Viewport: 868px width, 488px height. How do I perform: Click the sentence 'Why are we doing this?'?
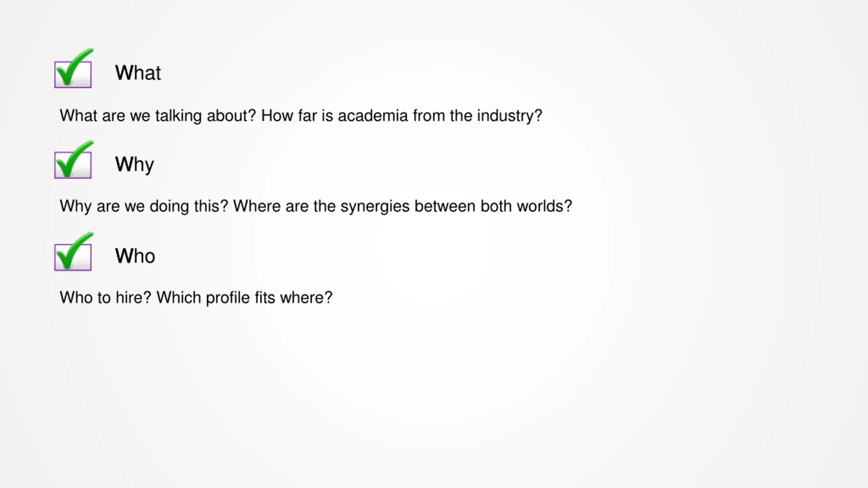144,206
